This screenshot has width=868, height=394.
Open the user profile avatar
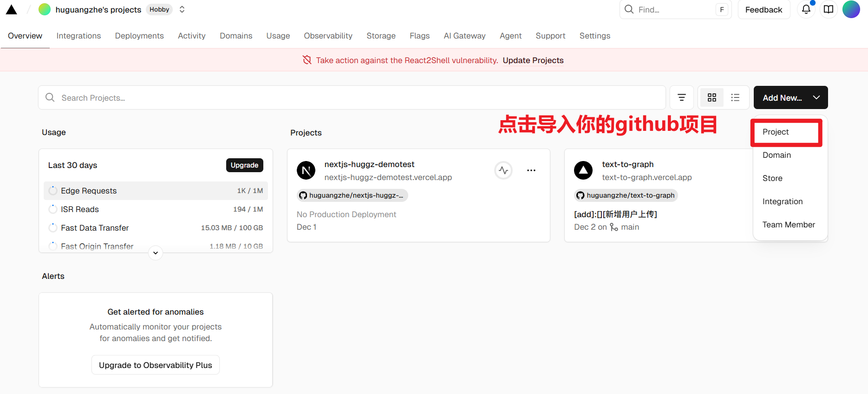coord(851,9)
